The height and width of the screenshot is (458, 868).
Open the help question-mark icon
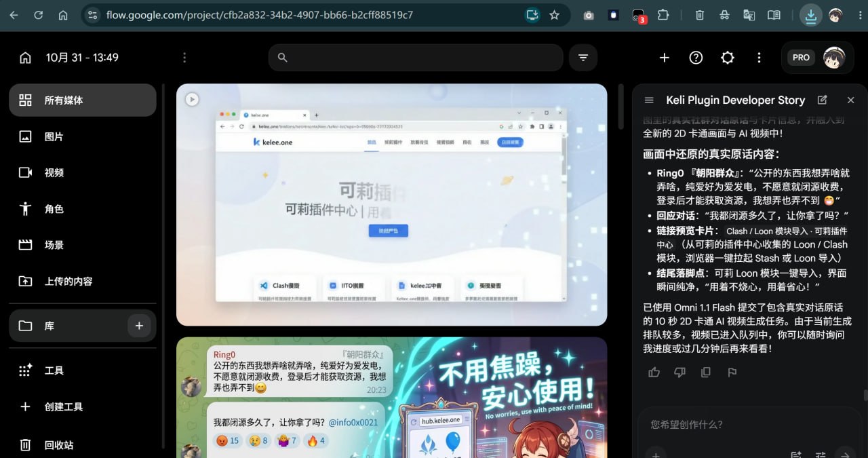click(x=696, y=58)
